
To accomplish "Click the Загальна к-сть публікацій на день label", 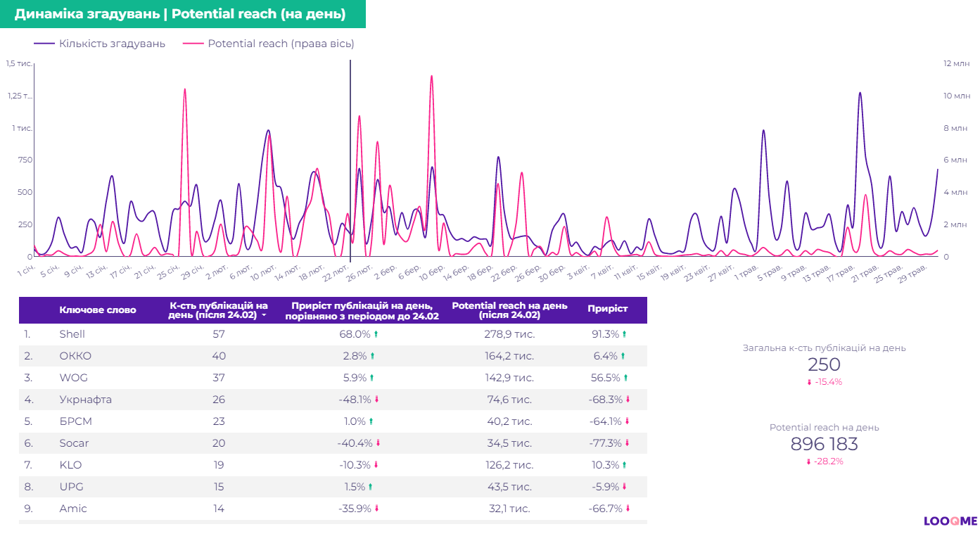I will (824, 348).
